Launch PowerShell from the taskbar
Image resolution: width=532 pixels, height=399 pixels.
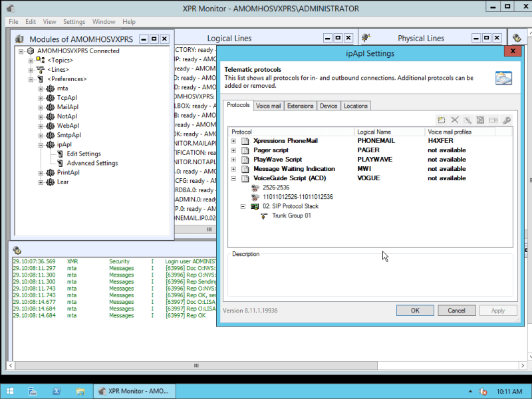57,391
